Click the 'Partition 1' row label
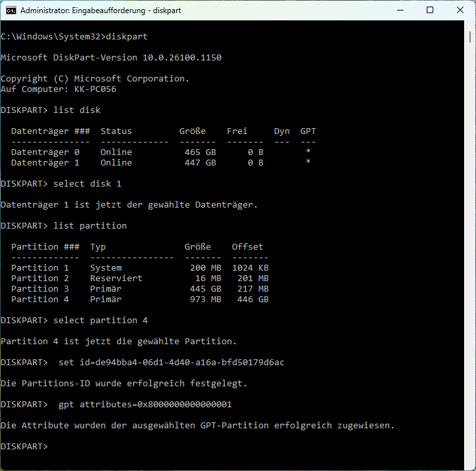The height and width of the screenshot is (471, 476). click(x=40, y=268)
